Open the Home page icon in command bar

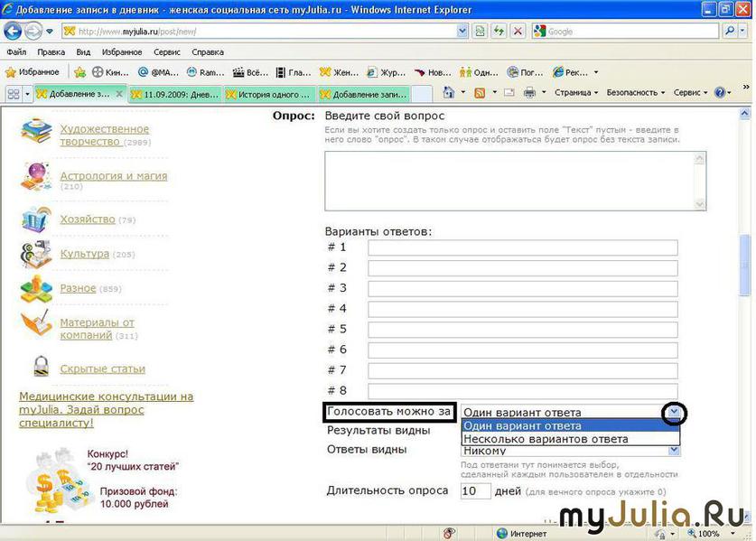[x=449, y=93]
